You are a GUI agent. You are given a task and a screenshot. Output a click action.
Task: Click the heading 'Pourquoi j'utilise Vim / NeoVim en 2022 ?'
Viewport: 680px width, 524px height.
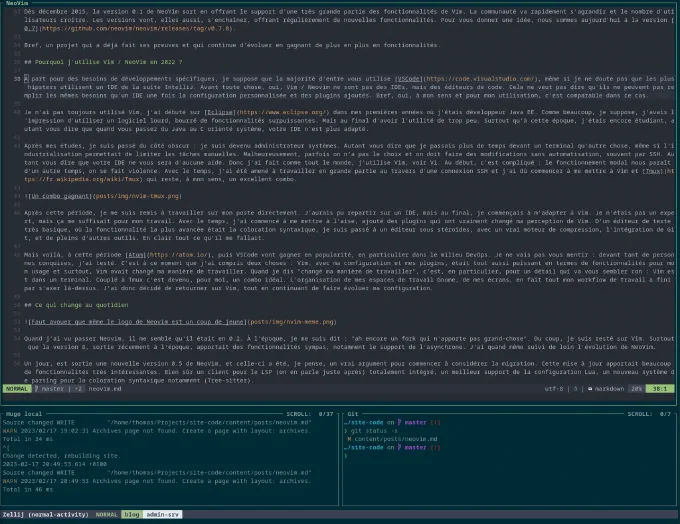[x=103, y=62]
